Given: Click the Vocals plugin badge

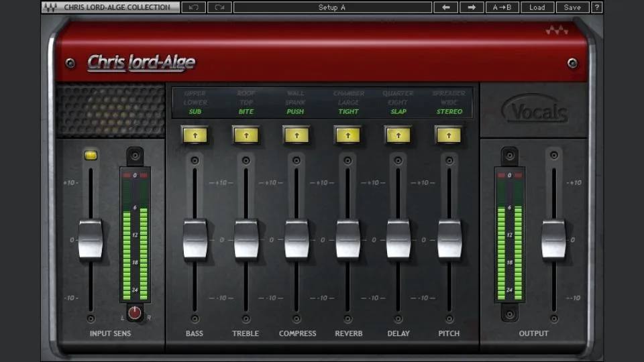Looking at the screenshot, I should point(535,109).
